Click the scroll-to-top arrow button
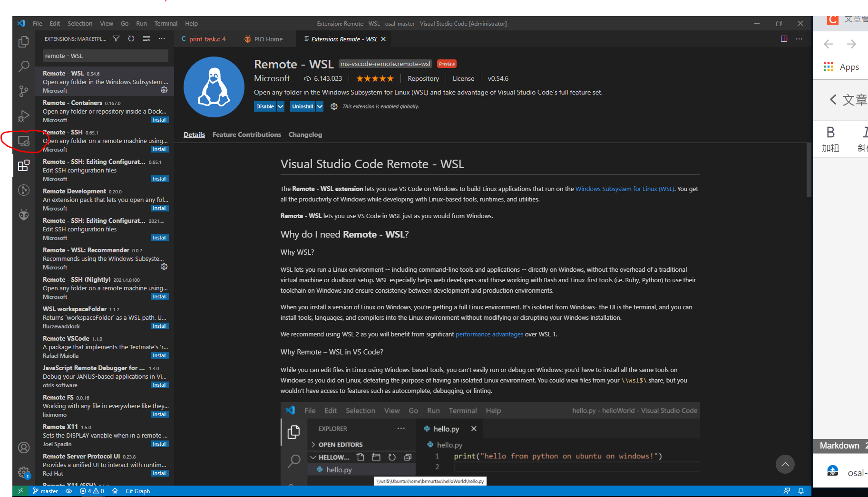Screen dimensions: 868x497 785,464
